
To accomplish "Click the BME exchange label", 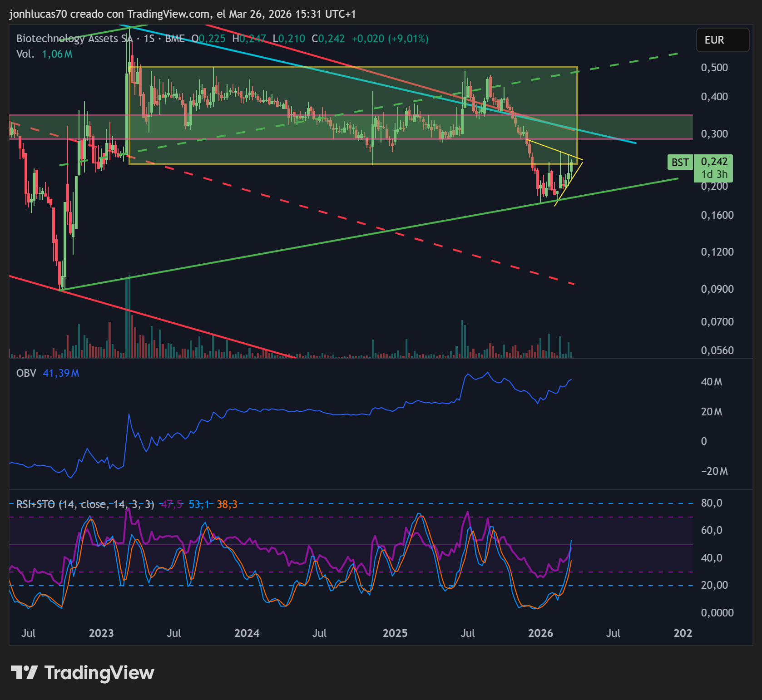I will point(175,39).
